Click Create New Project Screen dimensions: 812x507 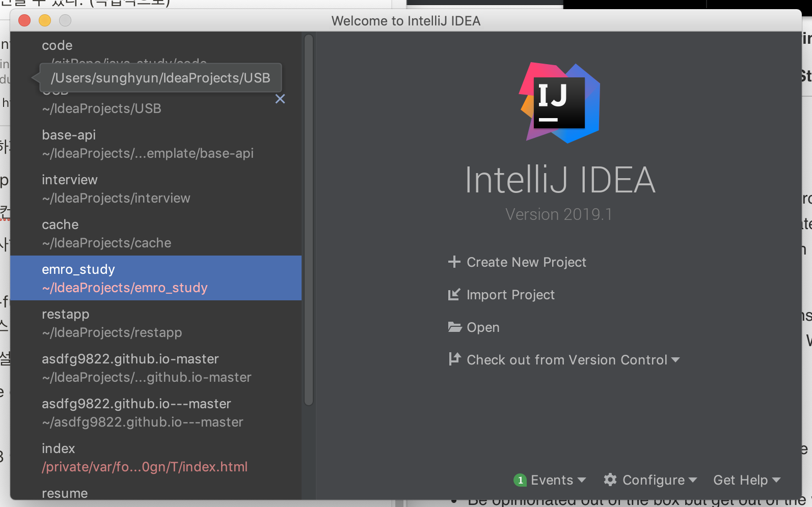(x=526, y=262)
